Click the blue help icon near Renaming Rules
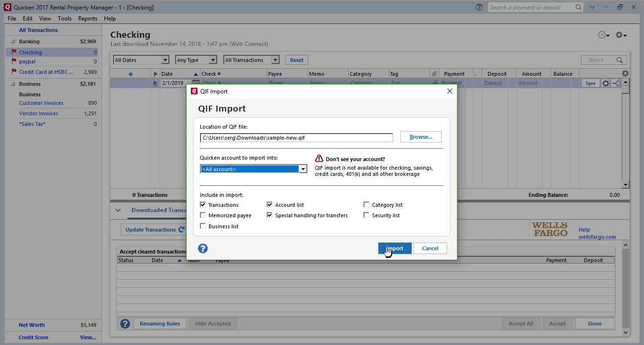 [x=125, y=324]
